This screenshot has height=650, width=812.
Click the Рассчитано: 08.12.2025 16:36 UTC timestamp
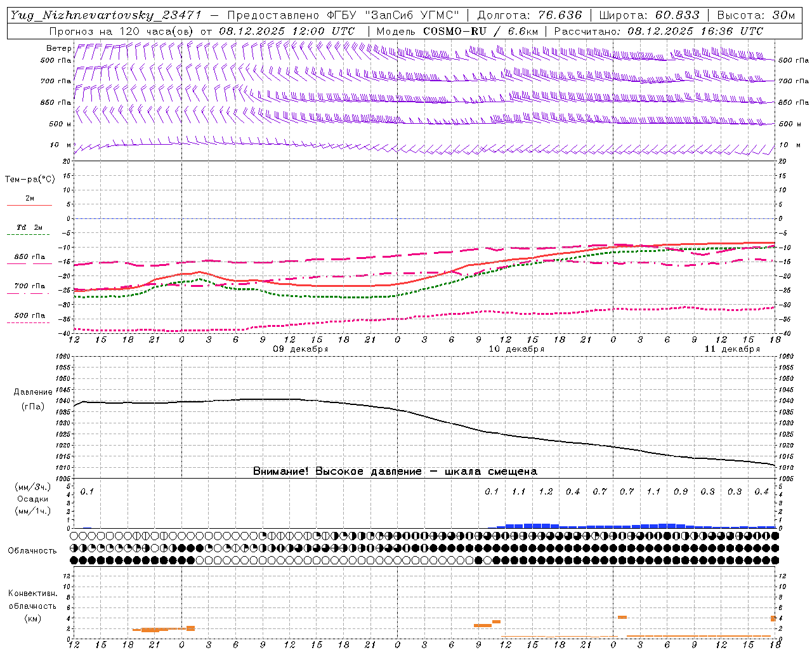coord(658,31)
